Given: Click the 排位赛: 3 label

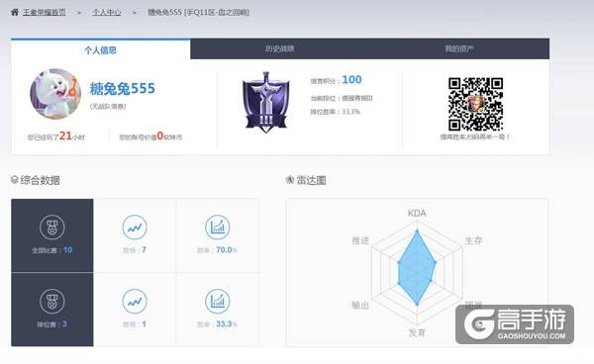Looking at the screenshot, I should click(52, 324).
